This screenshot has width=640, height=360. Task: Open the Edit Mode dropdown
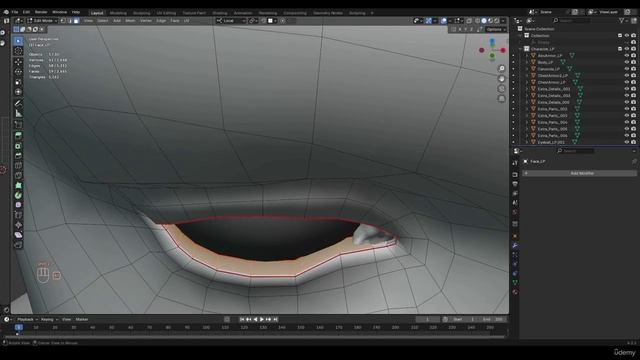(x=42, y=20)
